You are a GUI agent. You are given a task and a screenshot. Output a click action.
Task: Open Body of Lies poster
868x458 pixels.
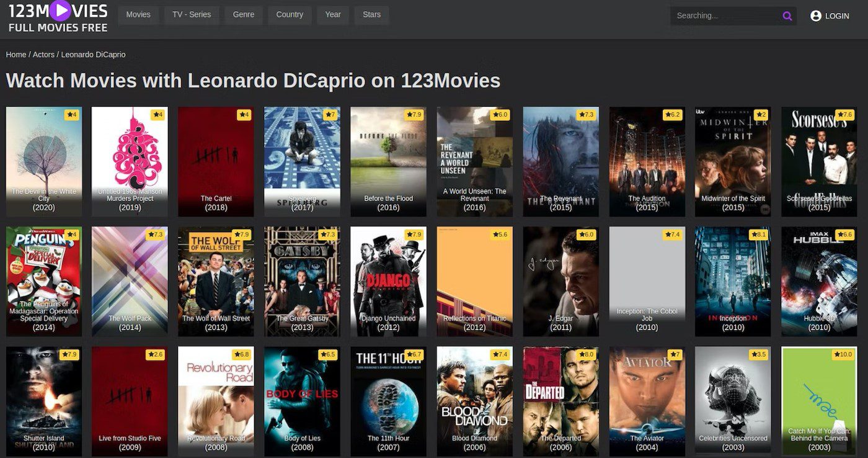click(x=302, y=401)
